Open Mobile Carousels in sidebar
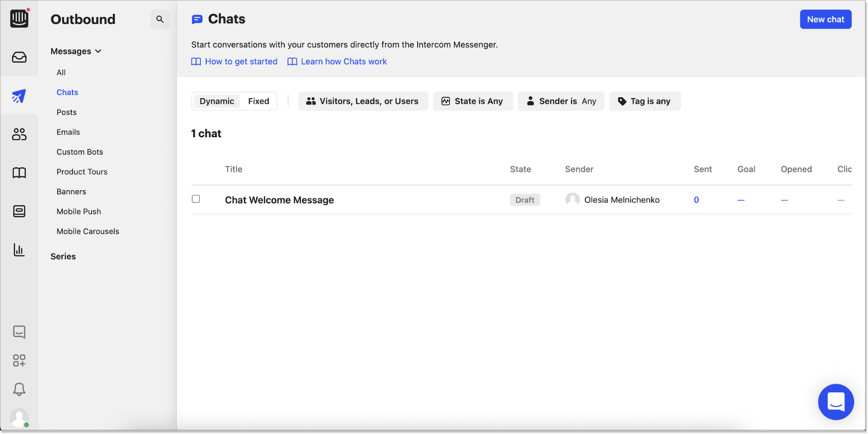The image size is (868, 434). 88,232
